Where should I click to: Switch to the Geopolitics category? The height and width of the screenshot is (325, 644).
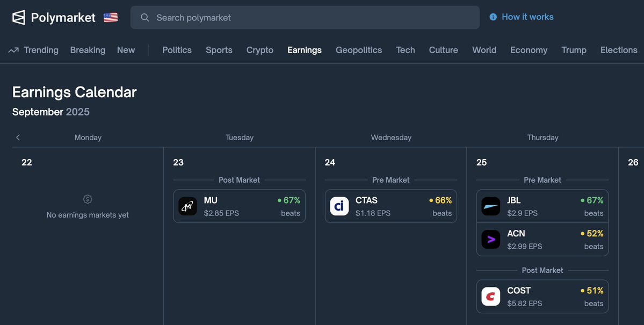pos(359,50)
